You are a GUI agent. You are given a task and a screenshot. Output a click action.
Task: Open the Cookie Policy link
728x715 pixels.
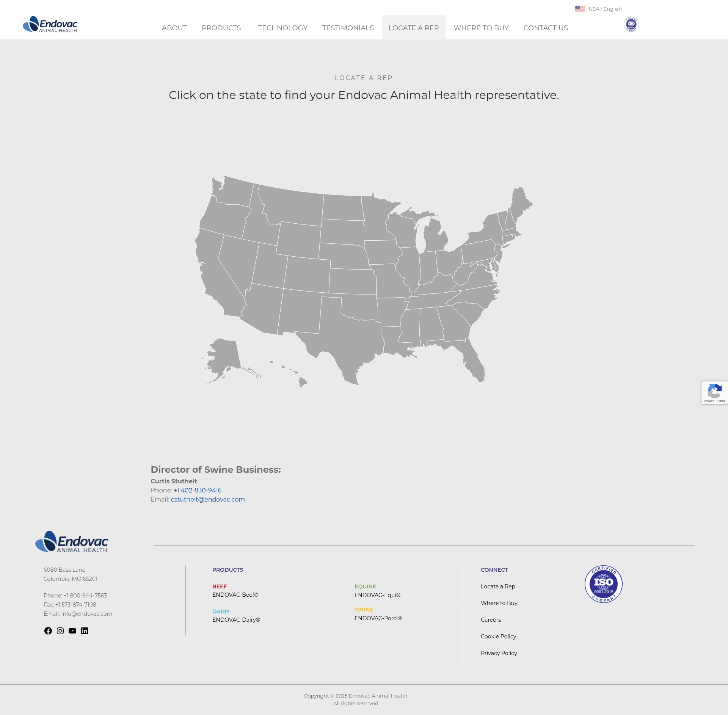point(498,637)
